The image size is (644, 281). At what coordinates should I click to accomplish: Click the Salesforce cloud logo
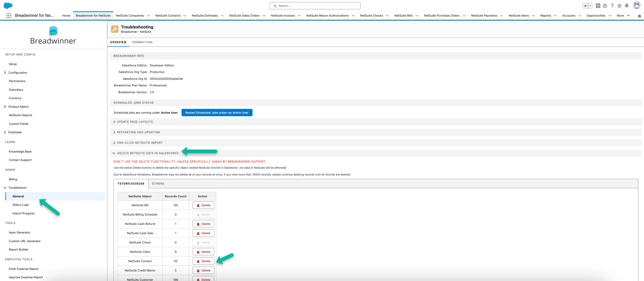pos(8,5)
